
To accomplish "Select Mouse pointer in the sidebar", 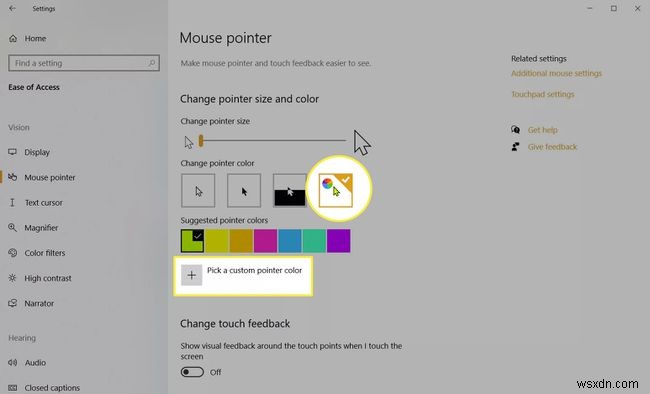I will pos(50,178).
